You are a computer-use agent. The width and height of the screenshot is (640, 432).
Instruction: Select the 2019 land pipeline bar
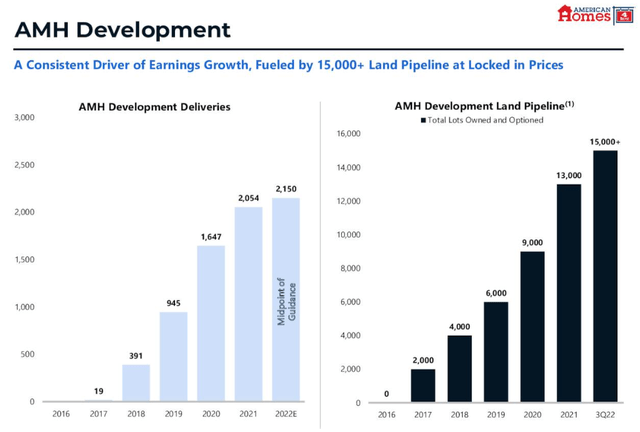[496, 352]
